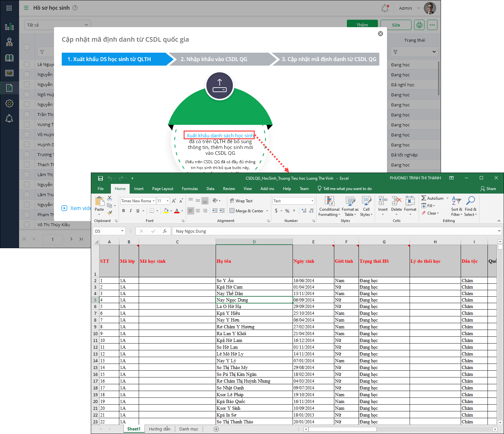The height and width of the screenshot is (434, 504).
Task: Click the print icon button
Action: click(419, 25)
